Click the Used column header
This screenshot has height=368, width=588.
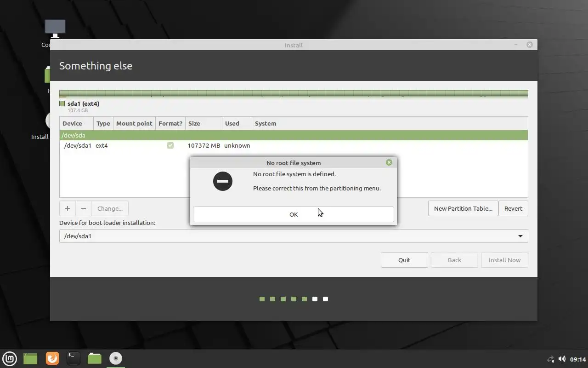(237, 123)
